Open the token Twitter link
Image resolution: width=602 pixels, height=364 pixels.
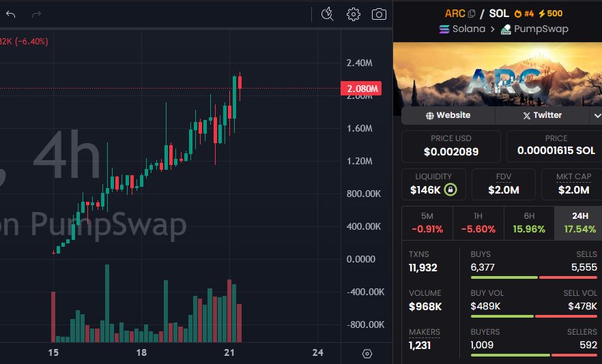pos(542,115)
